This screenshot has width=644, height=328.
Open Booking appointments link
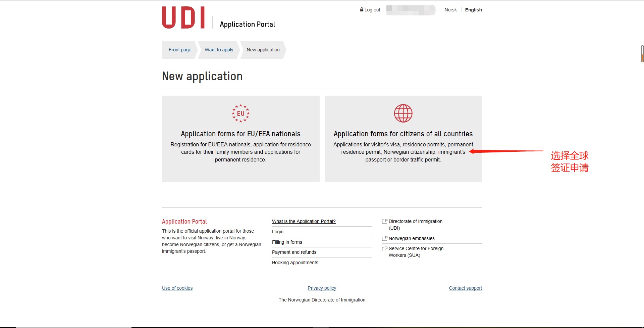pyautogui.click(x=295, y=263)
